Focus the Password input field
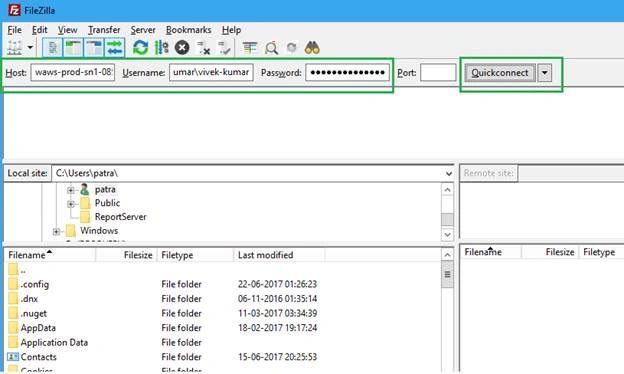Viewport: 624px width, 374px height. click(x=347, y=72)
